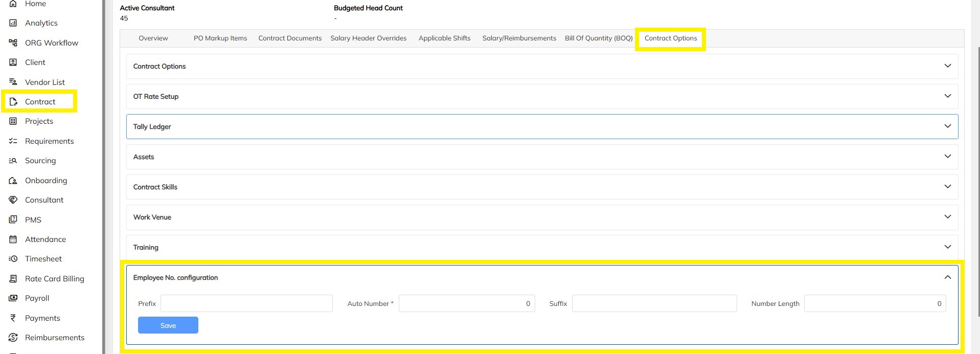Click the Employee No. configuration heading
The image size is (980, 354).
(x=175, y=278)
